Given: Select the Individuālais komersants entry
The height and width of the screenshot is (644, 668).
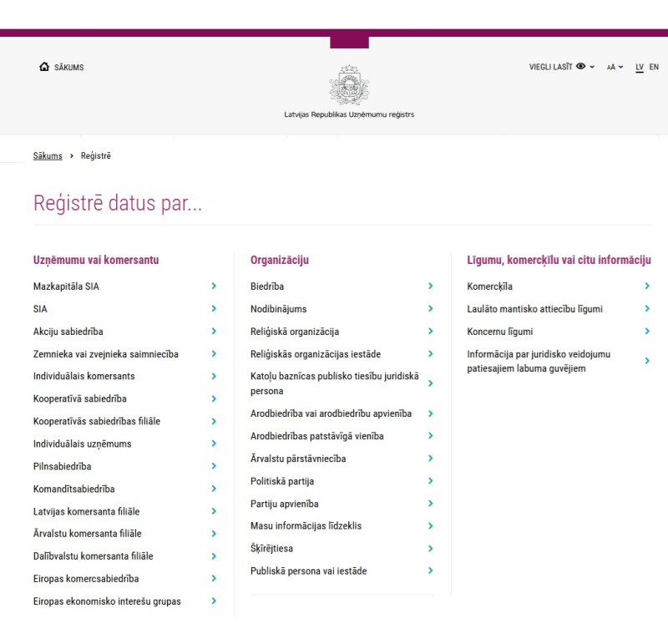Looking at the screenshot, I should coord(84,377).
